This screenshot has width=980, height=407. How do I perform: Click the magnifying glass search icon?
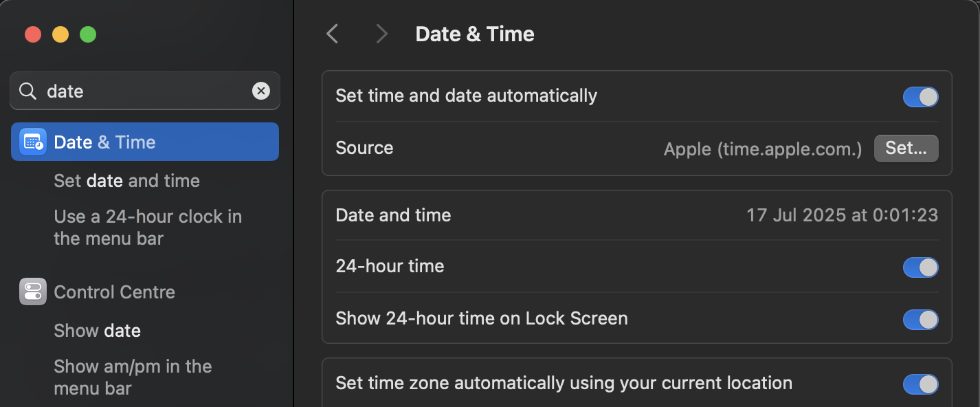click(x=27, y=91)
